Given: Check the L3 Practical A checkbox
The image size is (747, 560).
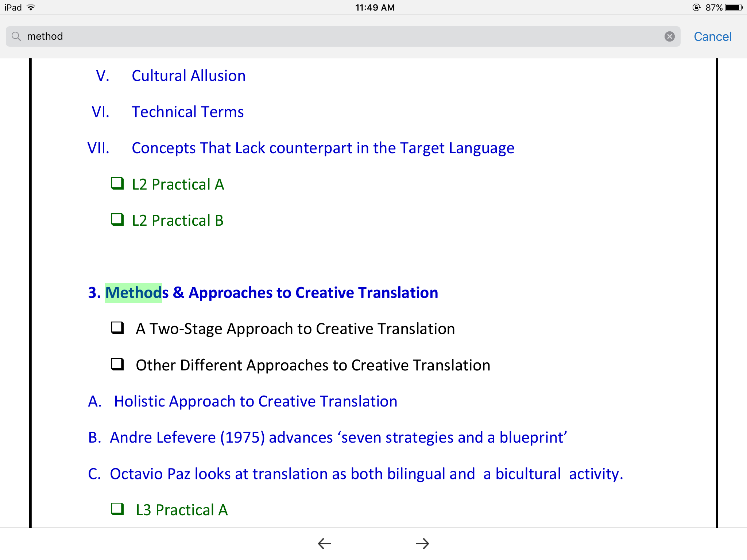Looking at the screenshot, I should click(117, 509).
